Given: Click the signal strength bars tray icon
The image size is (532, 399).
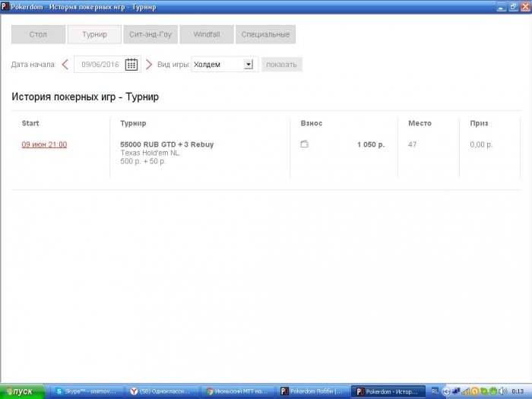Looking at the screenshot, I should 465,391.
